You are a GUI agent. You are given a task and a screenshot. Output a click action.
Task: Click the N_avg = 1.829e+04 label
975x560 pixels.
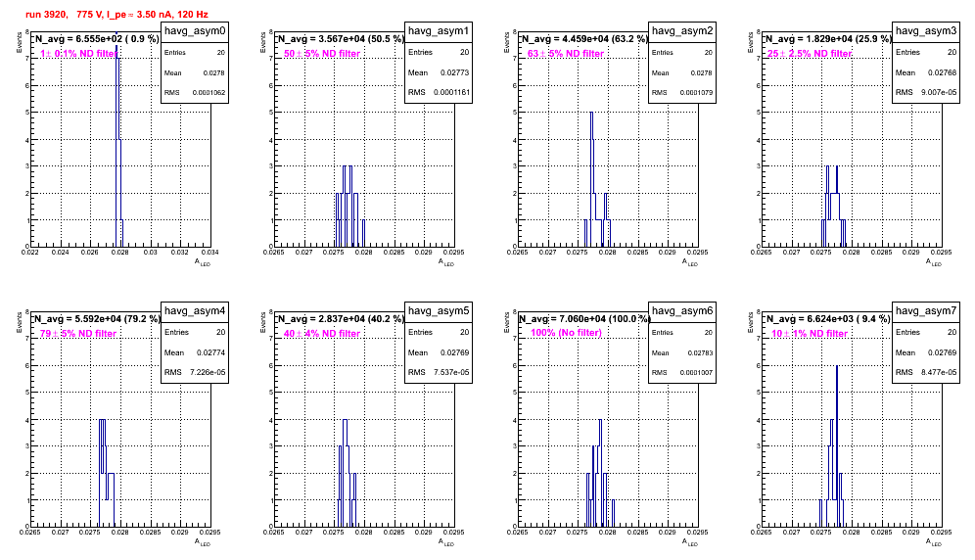[828, 39]
